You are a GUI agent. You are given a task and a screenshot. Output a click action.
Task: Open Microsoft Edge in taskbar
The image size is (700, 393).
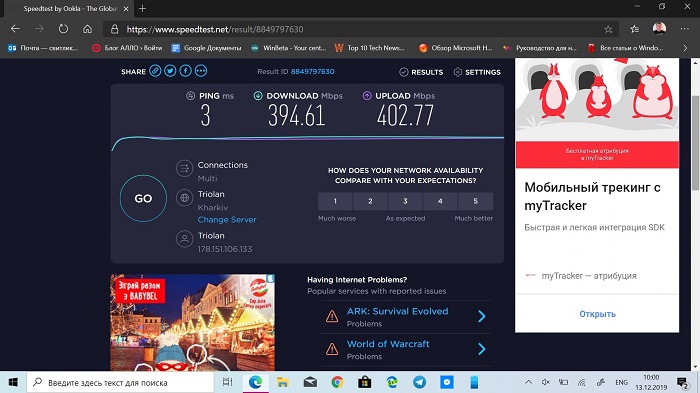pos(255,382)
